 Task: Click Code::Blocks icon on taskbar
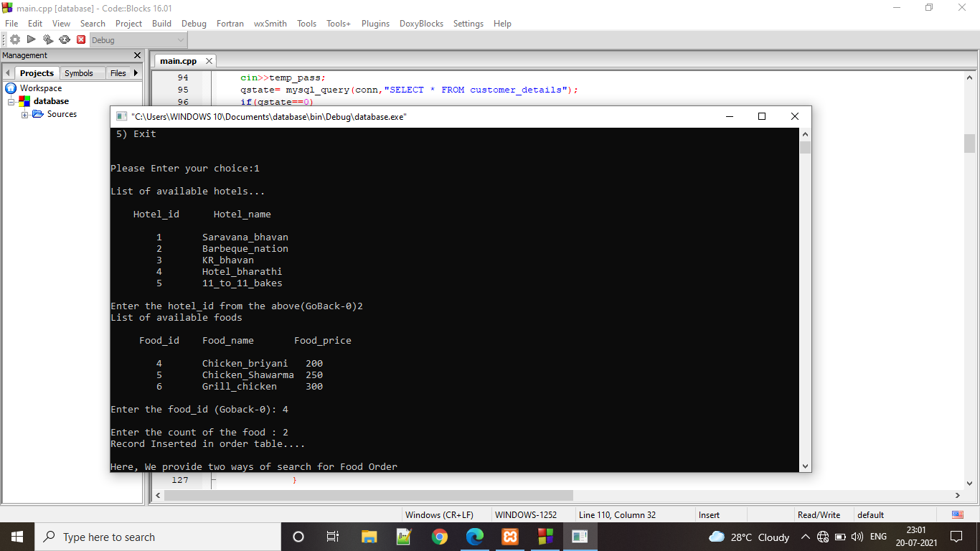coord(545,537)
